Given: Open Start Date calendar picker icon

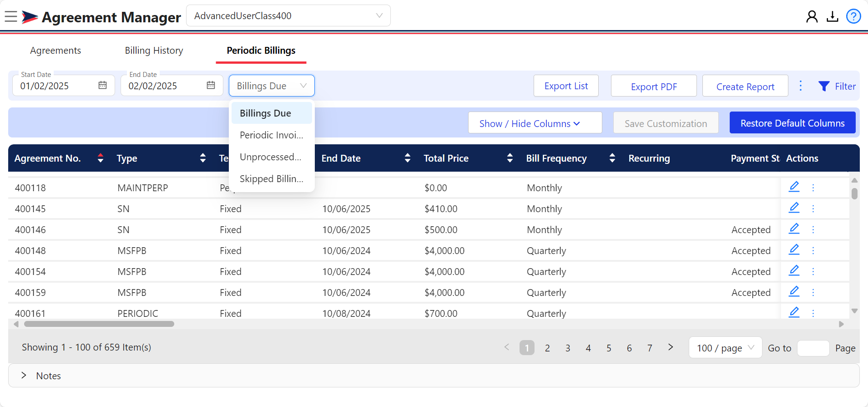Looking at the screenshot, I should tap(103, 85).
